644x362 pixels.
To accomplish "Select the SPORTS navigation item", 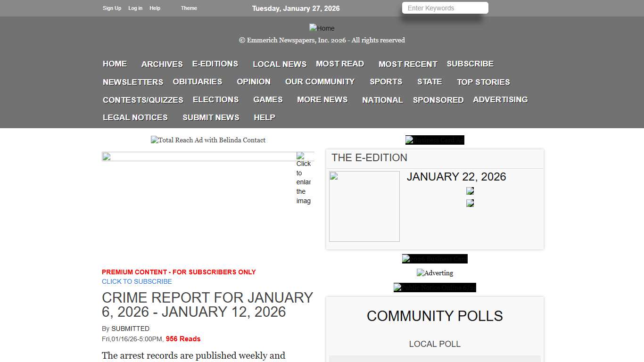I will (386, 82).
